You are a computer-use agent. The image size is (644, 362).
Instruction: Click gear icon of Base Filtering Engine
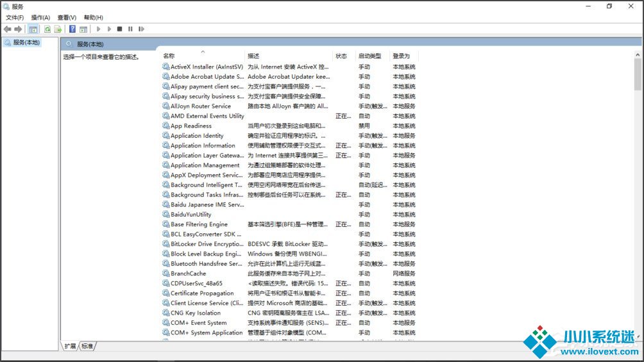tap(165, 224)
